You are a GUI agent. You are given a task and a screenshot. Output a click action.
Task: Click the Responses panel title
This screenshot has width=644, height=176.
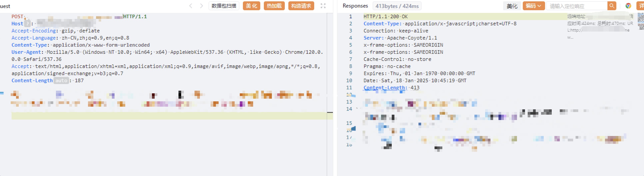(355, 6)
